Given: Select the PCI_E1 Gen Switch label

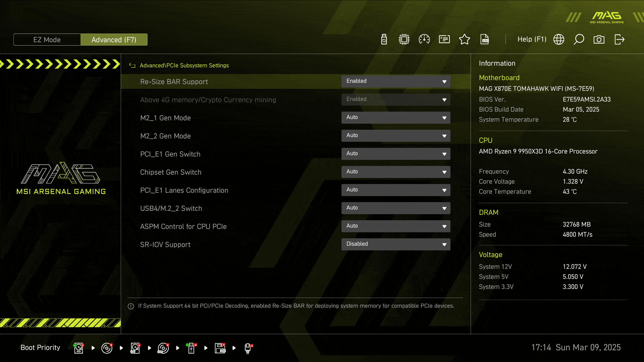Looking at the screenshot, I should (170, 154).
